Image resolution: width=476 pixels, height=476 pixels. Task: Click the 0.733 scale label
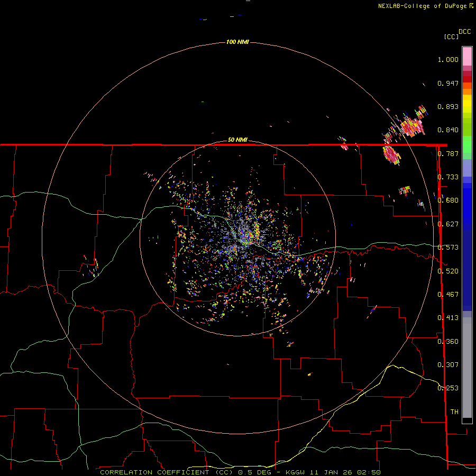448,177
